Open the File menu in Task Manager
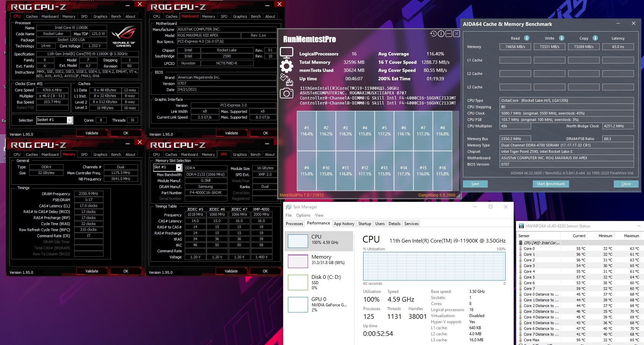 click(289, 215)
